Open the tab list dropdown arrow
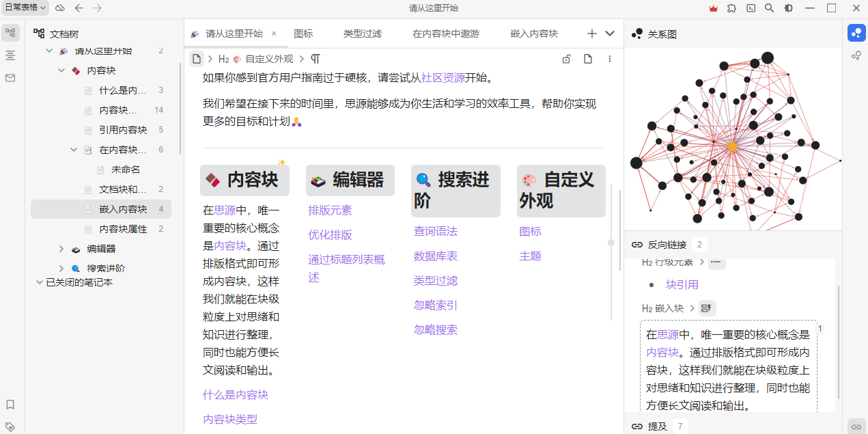Image resolution: width=868 pixels, height=434 pixels. pyautogui.click(x=611, y=33)
